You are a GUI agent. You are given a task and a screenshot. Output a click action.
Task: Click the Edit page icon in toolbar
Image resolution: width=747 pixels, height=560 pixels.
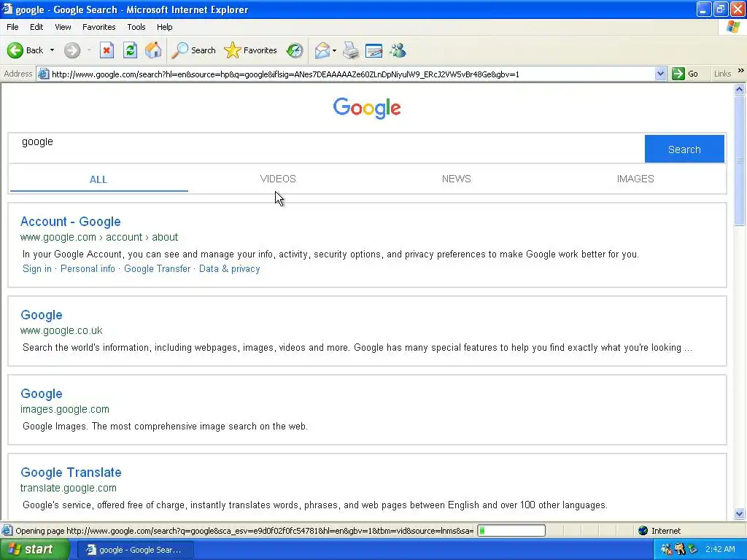pyautogui.click(x=374, y=50)
